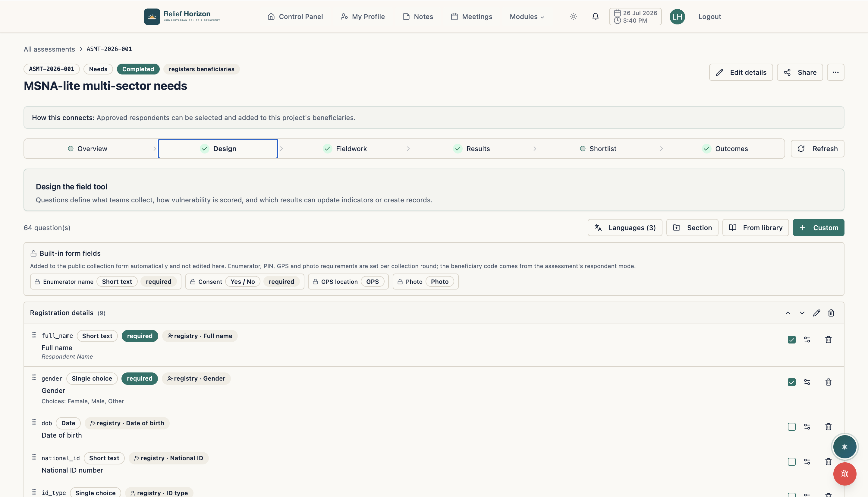Grab the drag handle of id_type row

pos(34,492)
